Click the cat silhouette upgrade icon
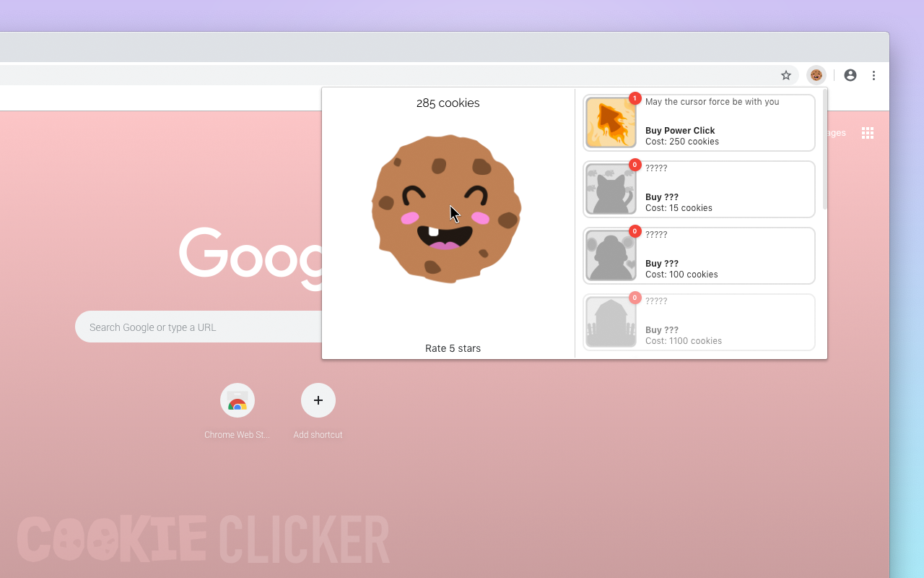The width and height of the screenshot is (924, 578). click(x=611, y=189)
